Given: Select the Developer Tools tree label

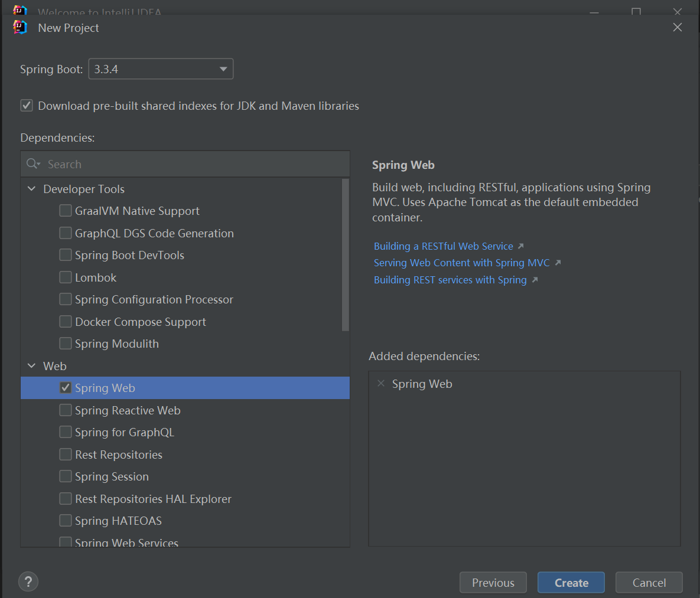Looking at the screenshot, I should (x=84, y=189).
